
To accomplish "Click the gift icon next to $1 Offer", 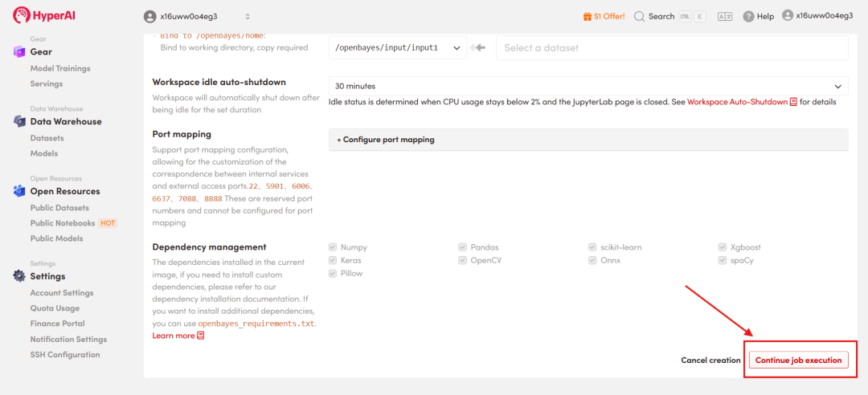I will pyautogui.click(x=588, y=17).
